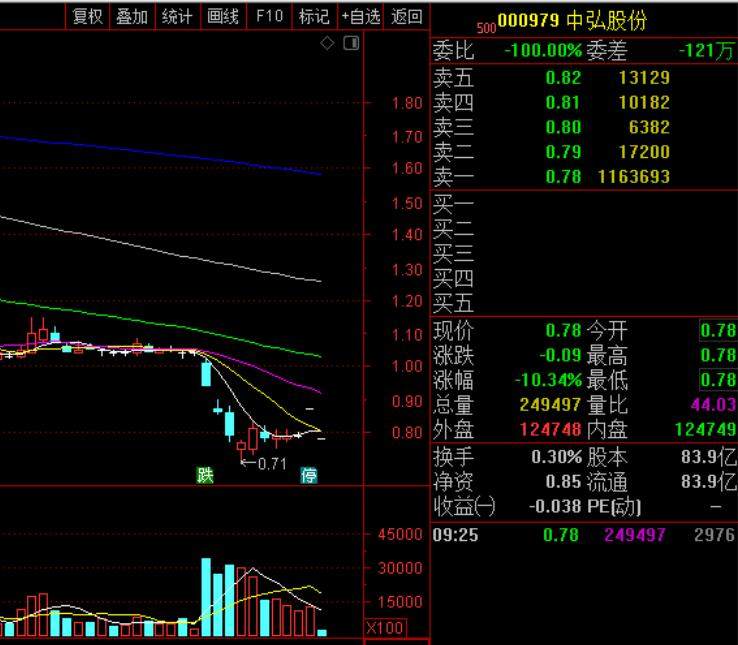Click the 今开 opening price value 0.78
738x645 pixels.
tap(717, 331)
